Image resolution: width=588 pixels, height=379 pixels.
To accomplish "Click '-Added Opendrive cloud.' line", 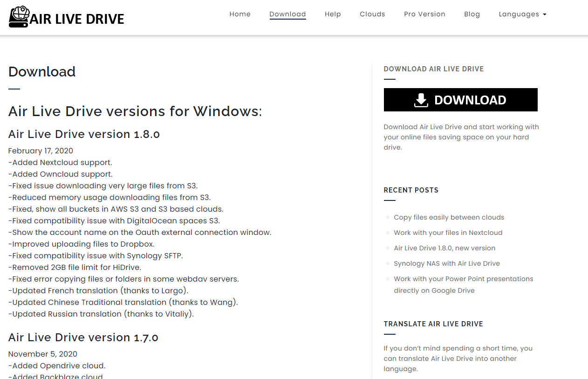I will [57, 365].
